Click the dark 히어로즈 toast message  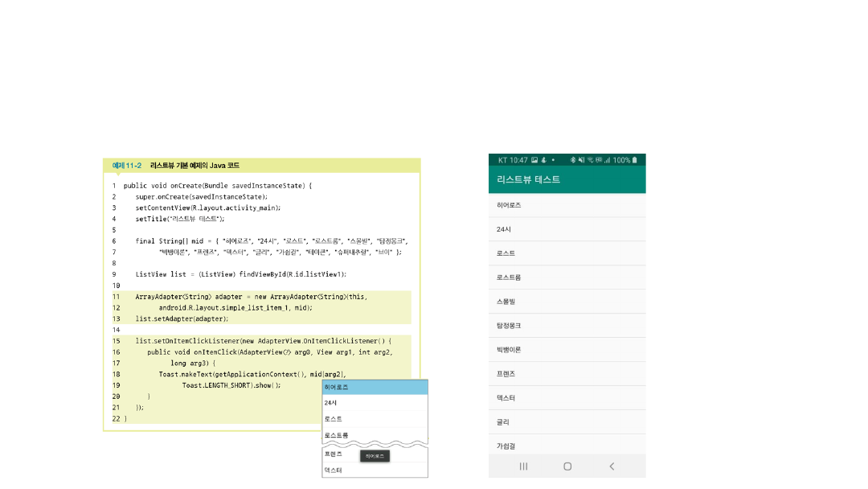(x=375, y=456)
